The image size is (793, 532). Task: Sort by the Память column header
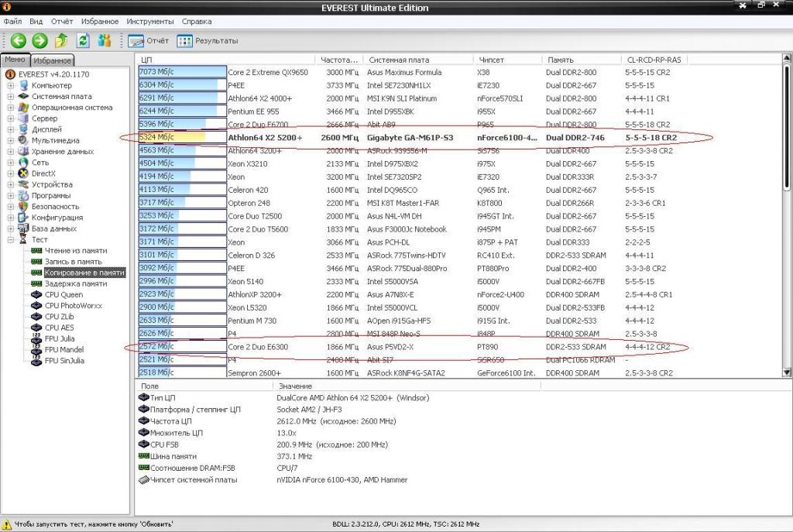[582, 60]
